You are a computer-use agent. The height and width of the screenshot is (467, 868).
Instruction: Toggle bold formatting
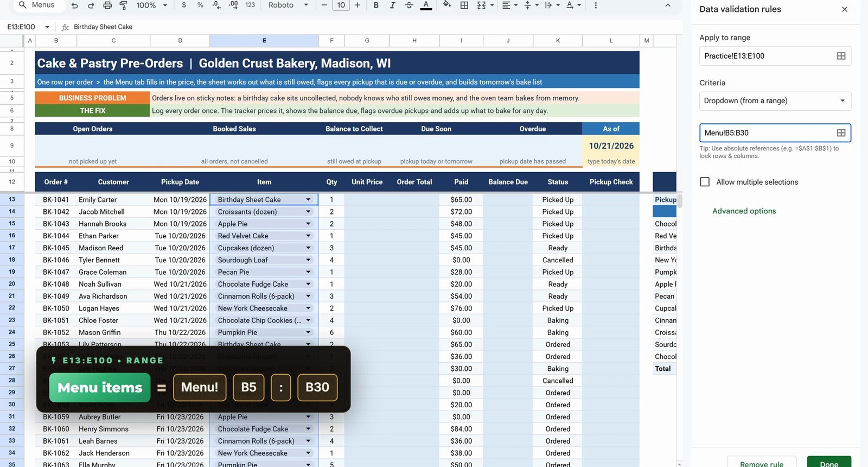point(376,5)
